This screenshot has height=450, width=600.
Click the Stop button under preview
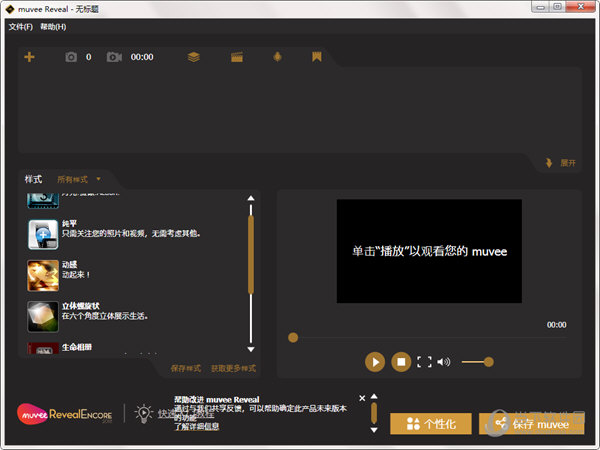[401, 362]
